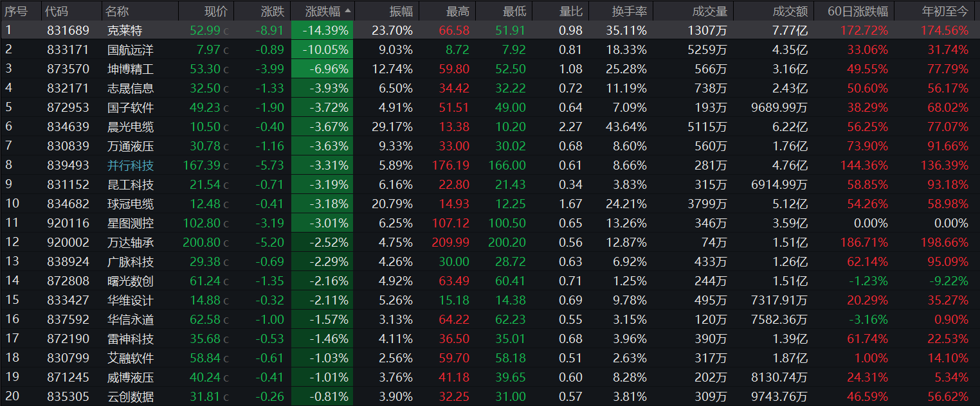Select the stock name 万达轴承

pos(131,243)
